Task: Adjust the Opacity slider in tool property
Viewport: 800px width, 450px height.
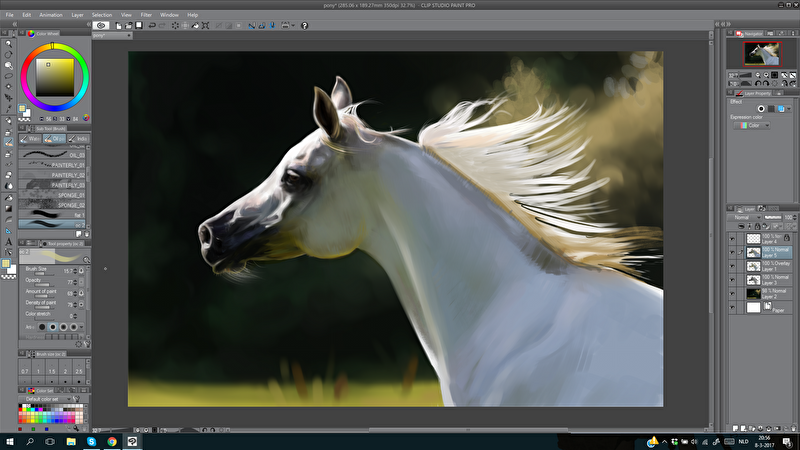Action: [x=42, y=285]
